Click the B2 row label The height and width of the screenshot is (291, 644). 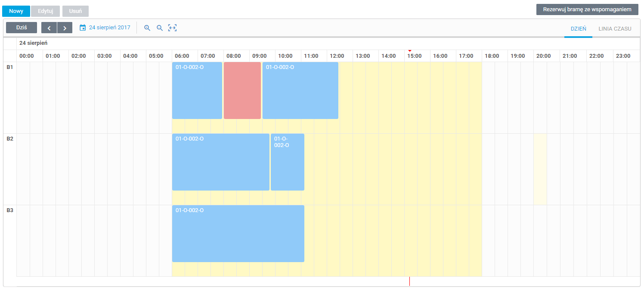tap(9, 139)
